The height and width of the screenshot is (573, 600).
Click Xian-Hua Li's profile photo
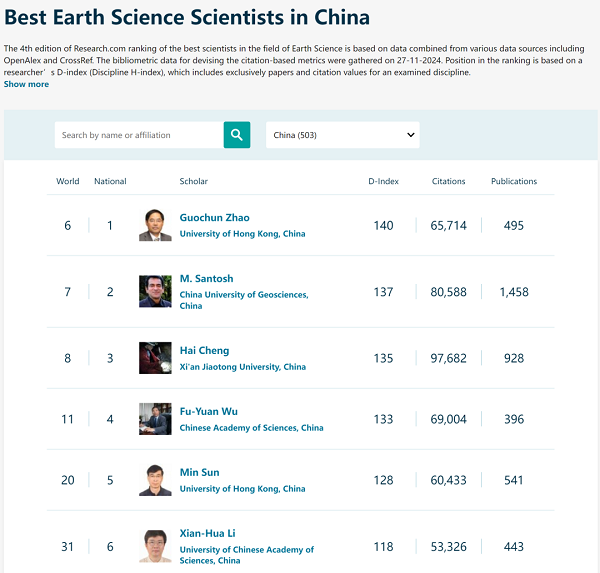pyautogui.click(x=155, y=545)
